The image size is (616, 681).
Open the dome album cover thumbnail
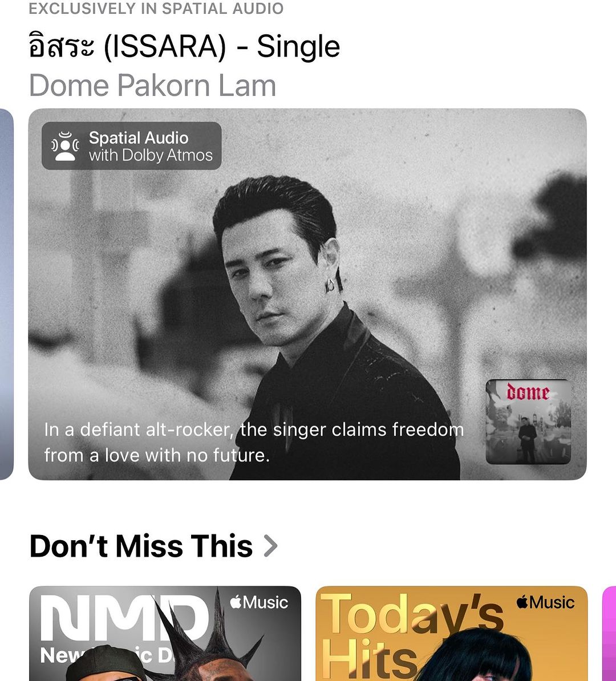[x=528, y=421]
